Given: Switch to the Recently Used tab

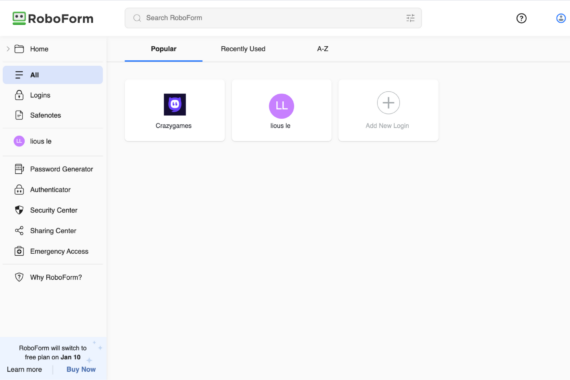Looking at the screenshot, I should (x=243, y=49).
